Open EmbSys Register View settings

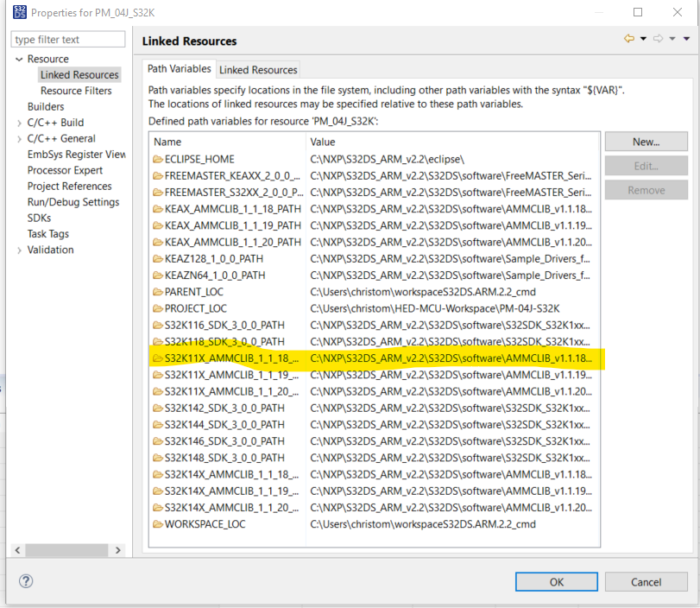(76, 155)
